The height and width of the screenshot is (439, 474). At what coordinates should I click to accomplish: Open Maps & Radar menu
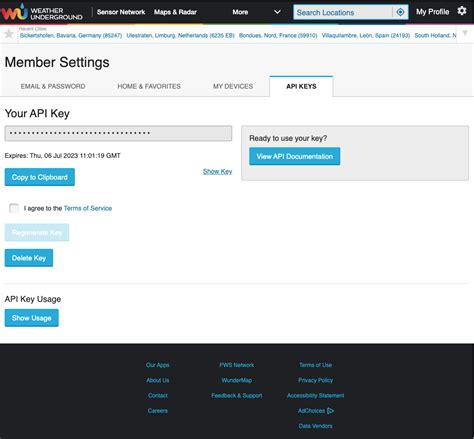(x=175, y=12)
